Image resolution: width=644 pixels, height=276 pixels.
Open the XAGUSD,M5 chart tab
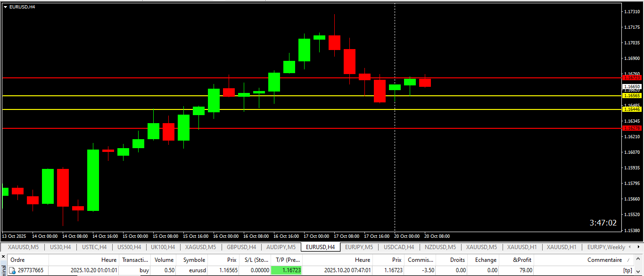coord(200,247)
